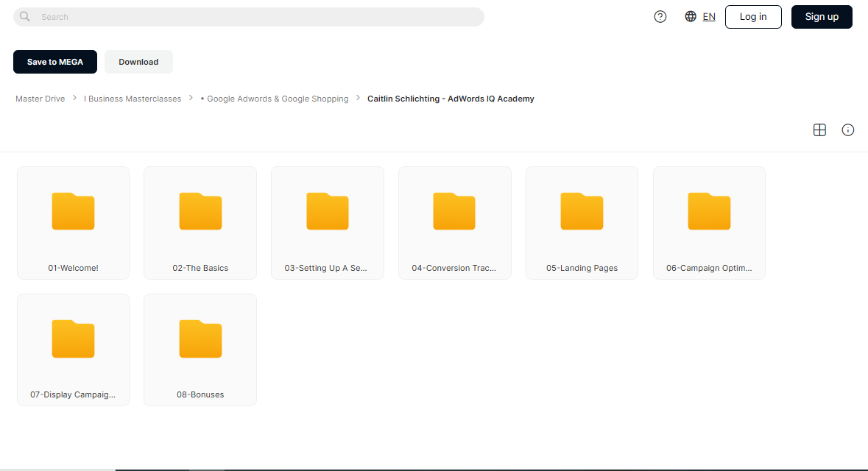Screen dimensions: 868x471
Task: Select the 05-Landing Pages folder name
Action: 582,268
